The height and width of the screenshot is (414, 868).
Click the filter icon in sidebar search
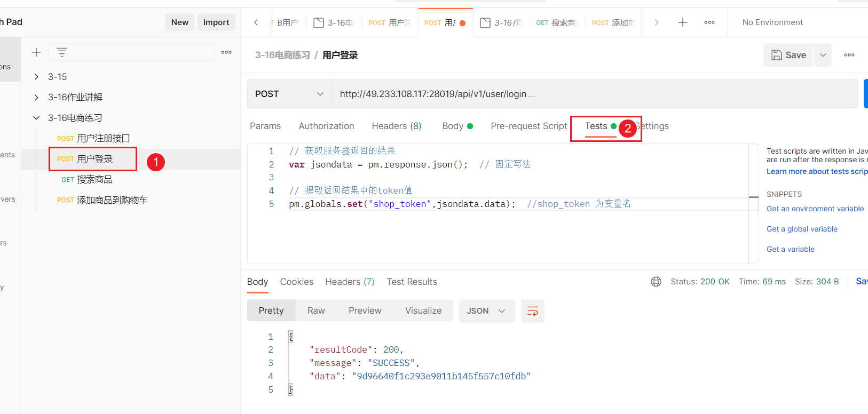click(x=62, y=52)
